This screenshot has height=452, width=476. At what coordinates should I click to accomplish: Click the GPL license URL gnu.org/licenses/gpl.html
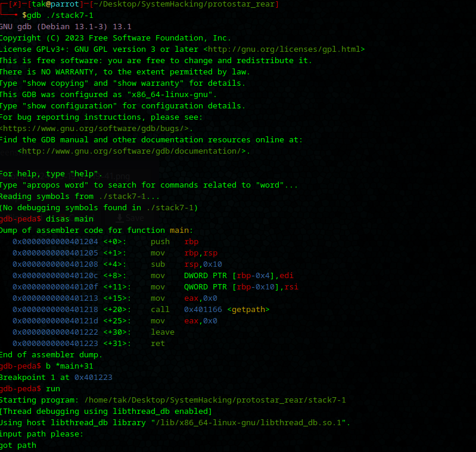pos(284,49)
